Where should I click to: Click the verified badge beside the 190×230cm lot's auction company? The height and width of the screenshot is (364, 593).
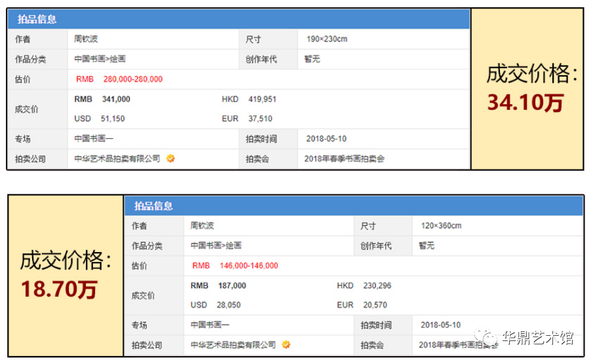tap(170, 158)
